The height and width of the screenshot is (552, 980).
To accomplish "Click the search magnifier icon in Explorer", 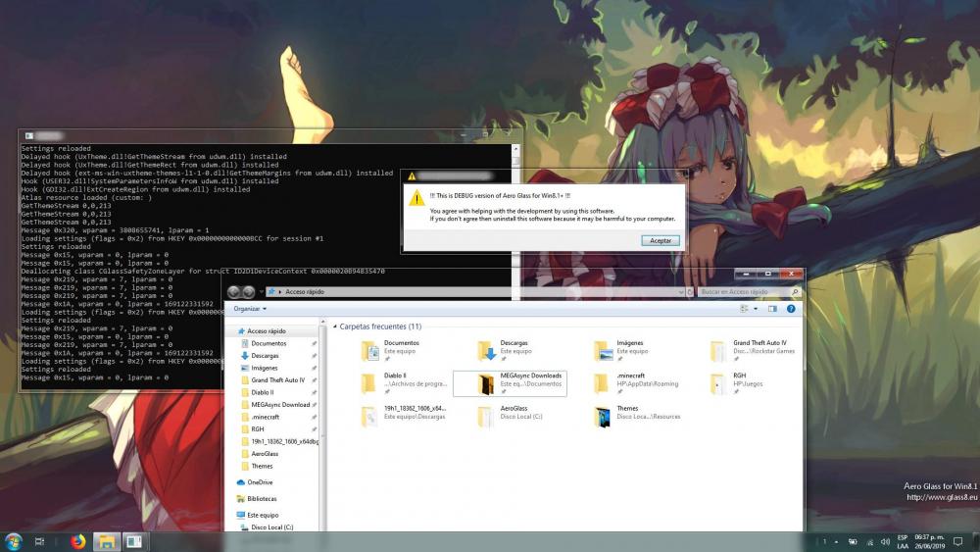I will pyautogui.click(x=795, y=292).
